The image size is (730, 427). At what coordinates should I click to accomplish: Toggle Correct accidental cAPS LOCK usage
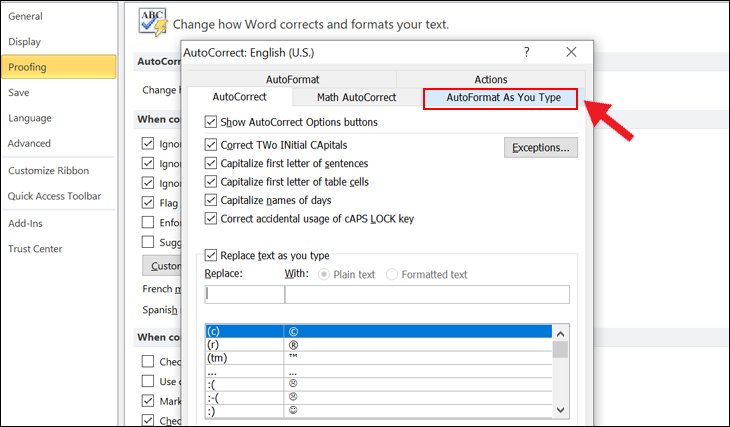211,218
